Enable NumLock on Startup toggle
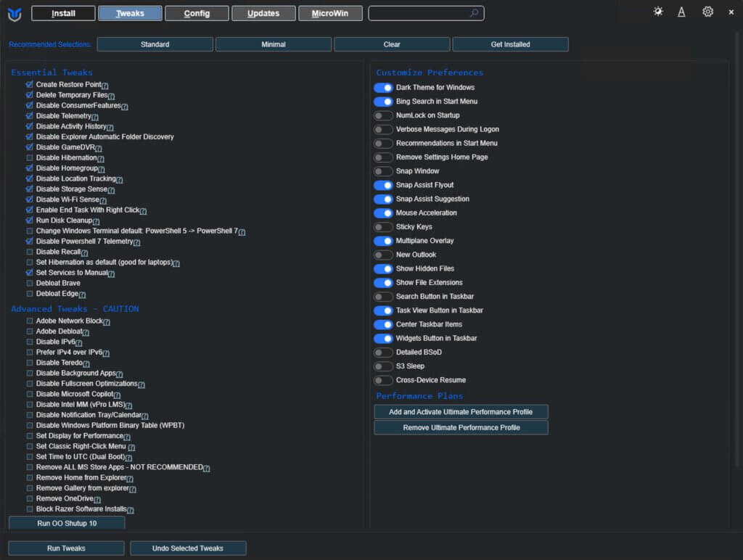The width and height of the screenshot is (743, 560). (x=383, y=115)
